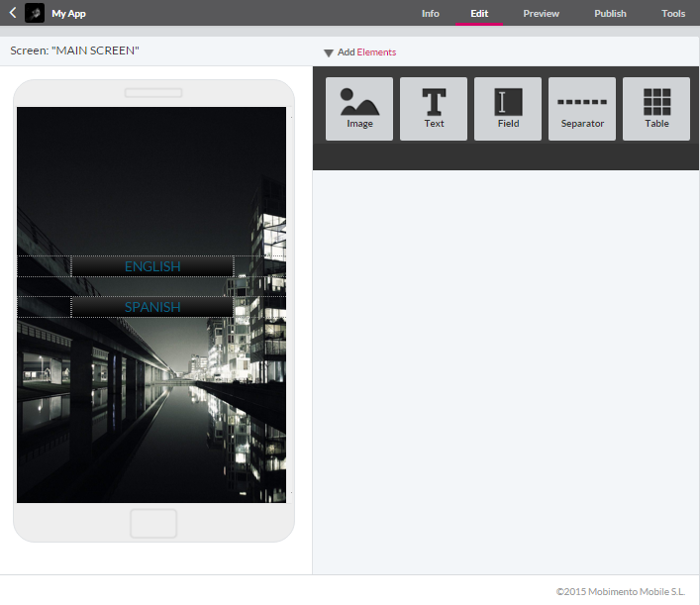Open the Preview tab
700x605 pixels.
pyautogui.click(x=541, y=14)
